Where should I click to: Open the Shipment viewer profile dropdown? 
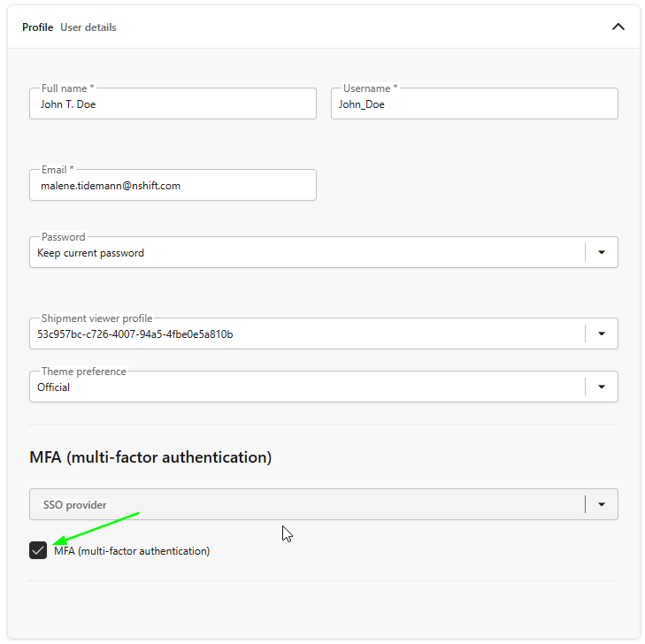click(x=323, y=333)
